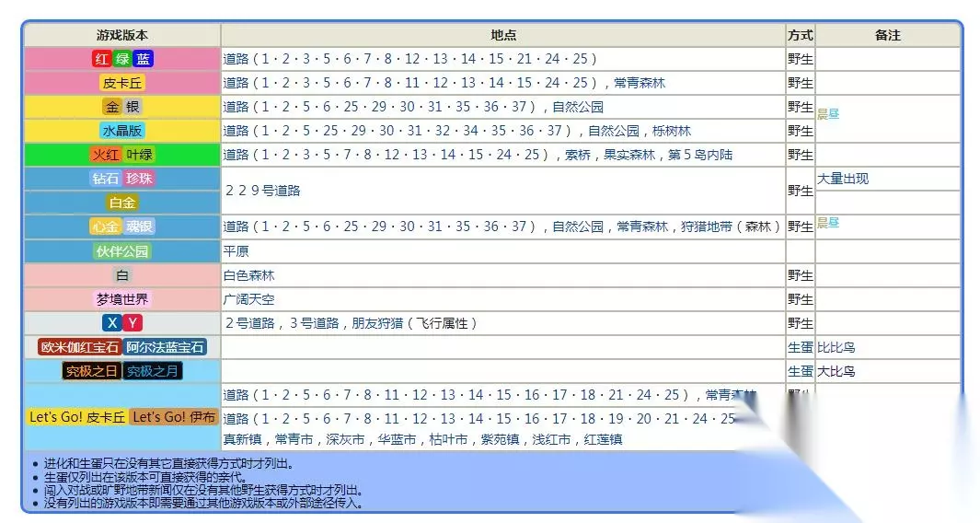980x523 pixels.
Task: Click 狩猎地带 in the 心金魂银 row
Action: coord(707,227)
